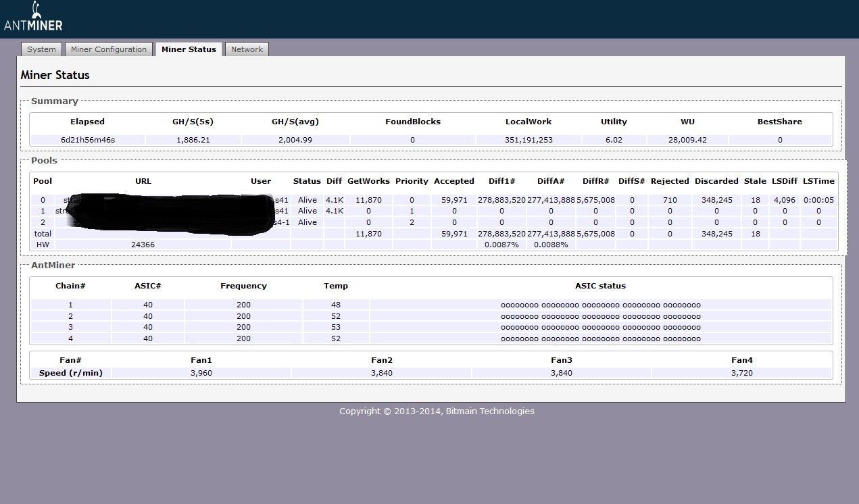Select the LSDiff value 4,096
Screen dimensions: 859x504
785,200
